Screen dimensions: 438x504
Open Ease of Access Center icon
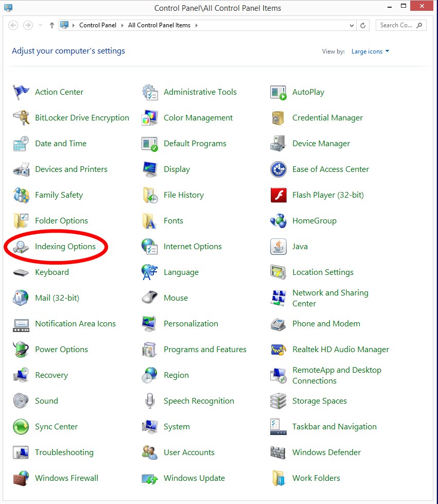[278, 169]
